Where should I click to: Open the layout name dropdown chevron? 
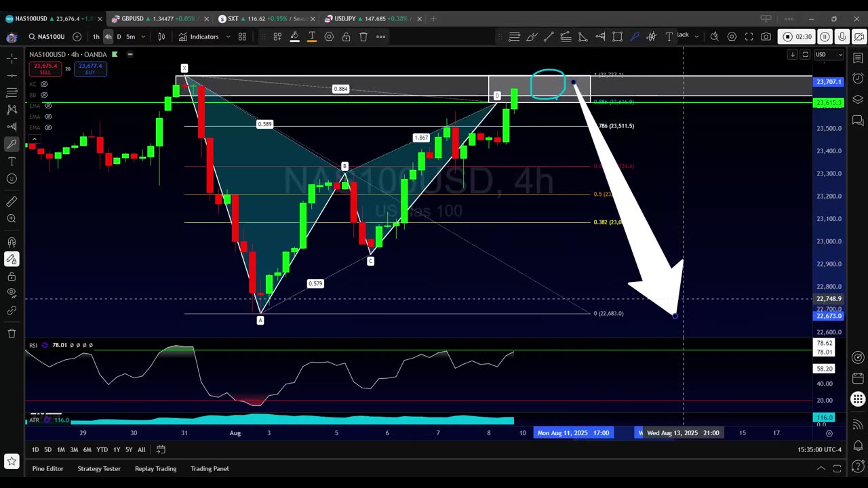[696, 37]
